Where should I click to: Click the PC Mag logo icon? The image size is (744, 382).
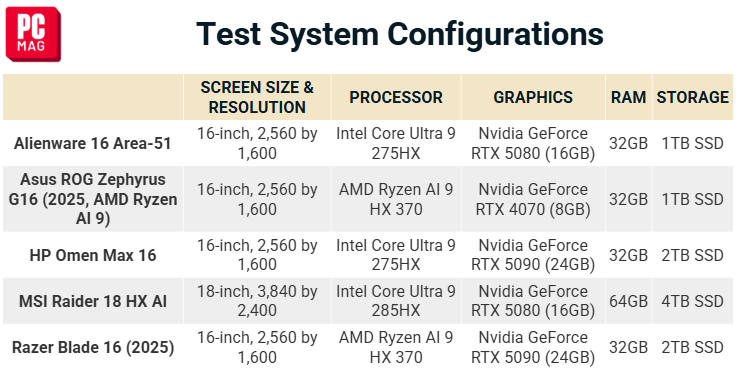[x=33, y=34]
